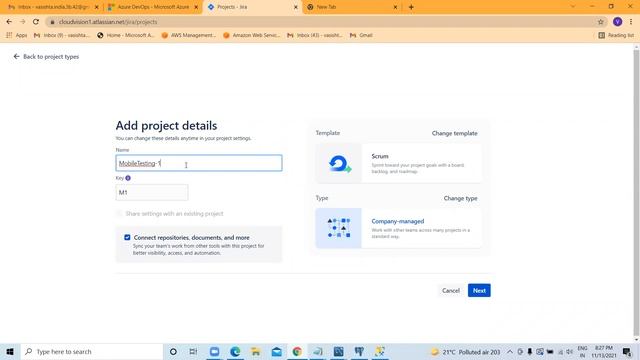Open the tab search dropdown arrow

pos(573,7)
